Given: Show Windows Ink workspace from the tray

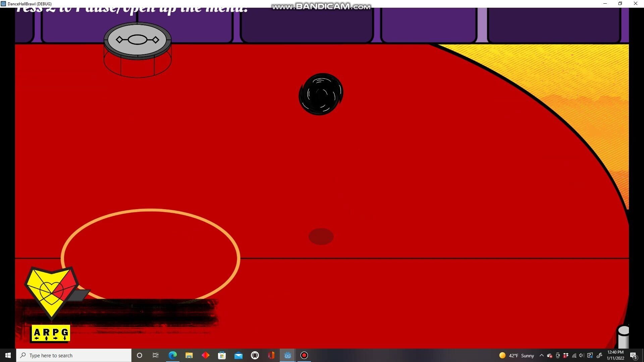Looking at the screenshot, I should [599, 355].
